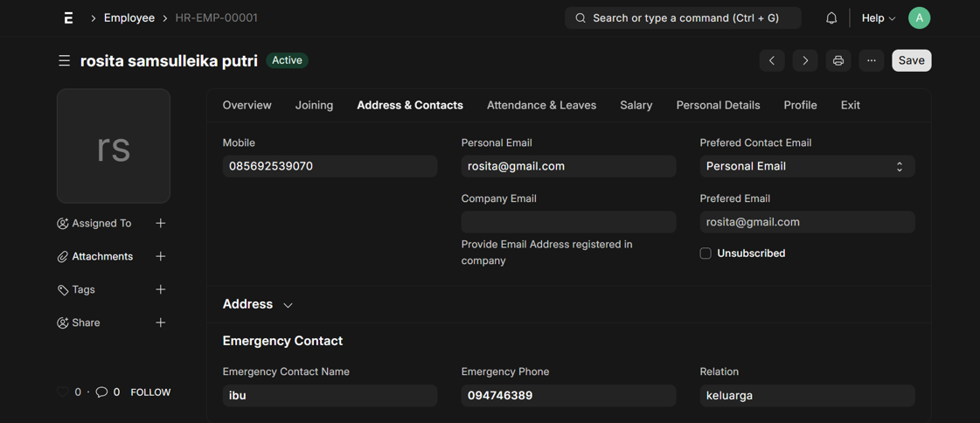Screen dimensions: 980x423
Task: Click the Active status badge
Action: (x=287, y=60)
